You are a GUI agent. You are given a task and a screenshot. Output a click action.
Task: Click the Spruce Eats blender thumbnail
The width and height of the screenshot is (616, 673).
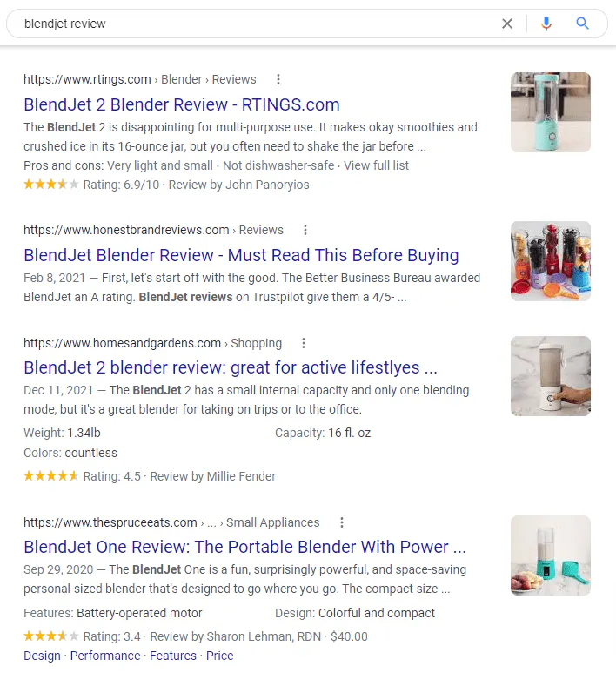click(x=550, y=555)
